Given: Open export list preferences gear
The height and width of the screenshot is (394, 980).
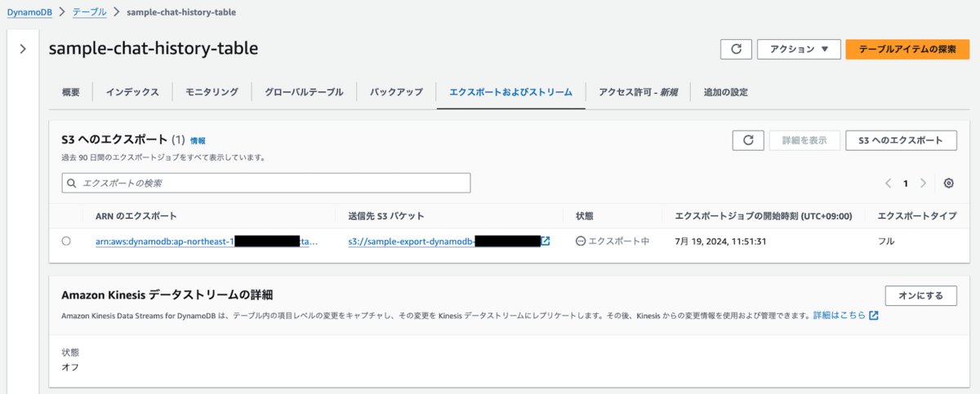Looking at the screenshot, I should click(x=948, y=183).
